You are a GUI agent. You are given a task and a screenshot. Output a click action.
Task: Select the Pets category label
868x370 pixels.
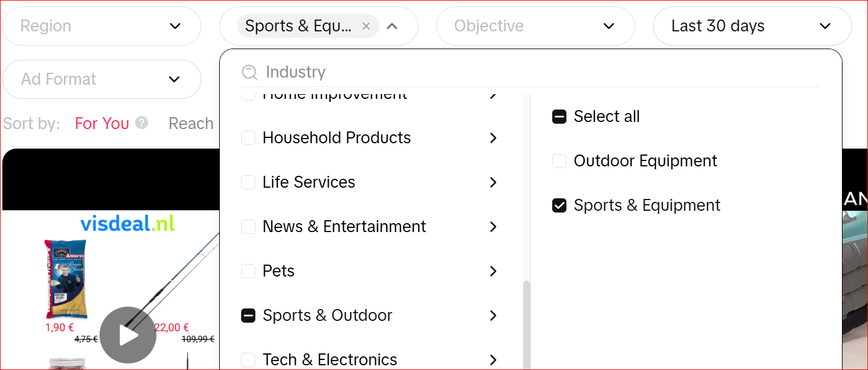click(x=278, y=271)
